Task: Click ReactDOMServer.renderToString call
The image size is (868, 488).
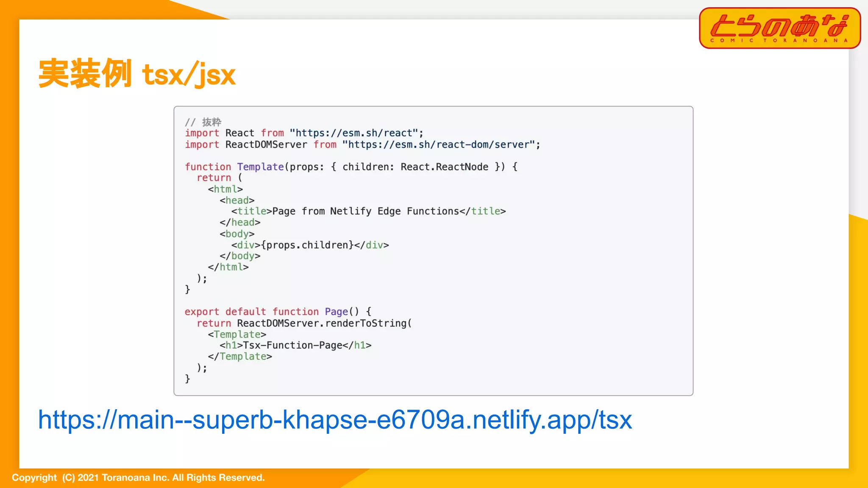Action: [x=324, y=323]
